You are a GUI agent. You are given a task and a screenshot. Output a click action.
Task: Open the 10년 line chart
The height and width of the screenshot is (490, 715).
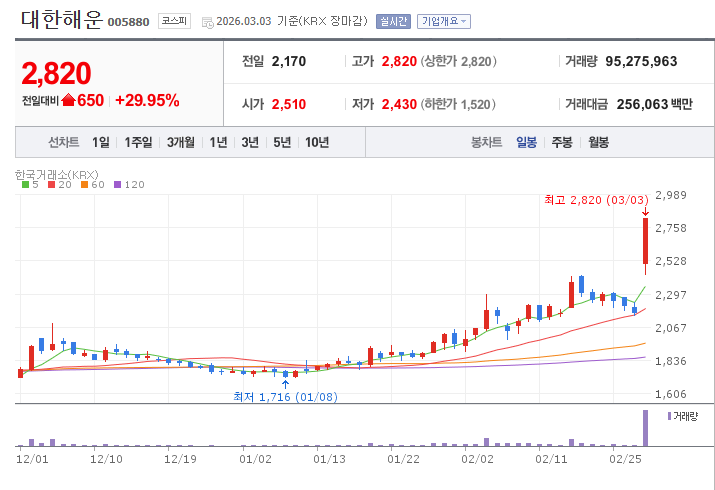[x=317, y=142]
